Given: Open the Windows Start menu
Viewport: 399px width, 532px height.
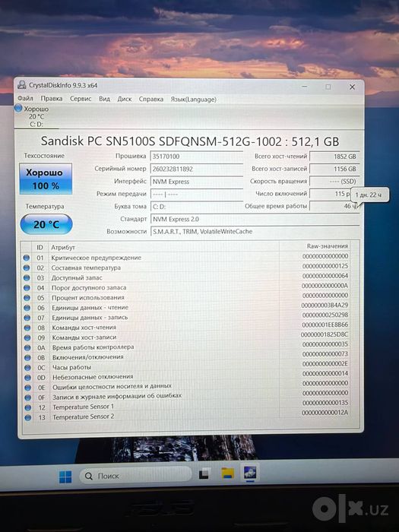Looking at the screenshot, I should click(65, 477).
